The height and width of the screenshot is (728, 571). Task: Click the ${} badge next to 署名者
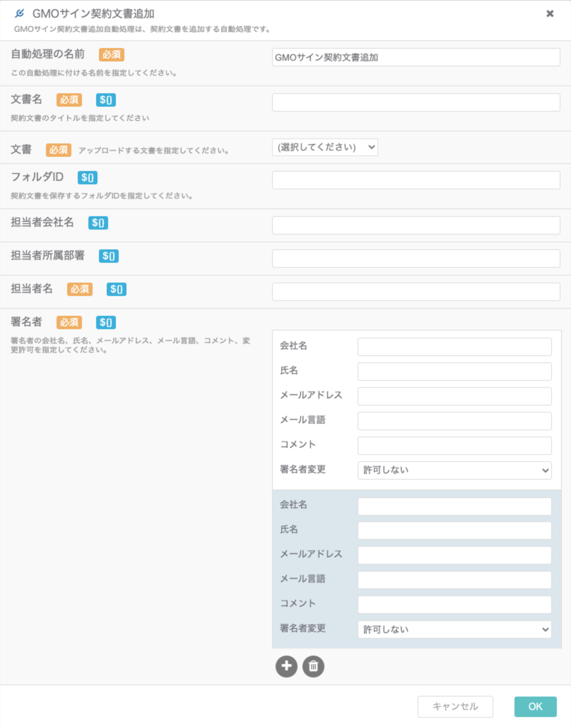(106, 322)
